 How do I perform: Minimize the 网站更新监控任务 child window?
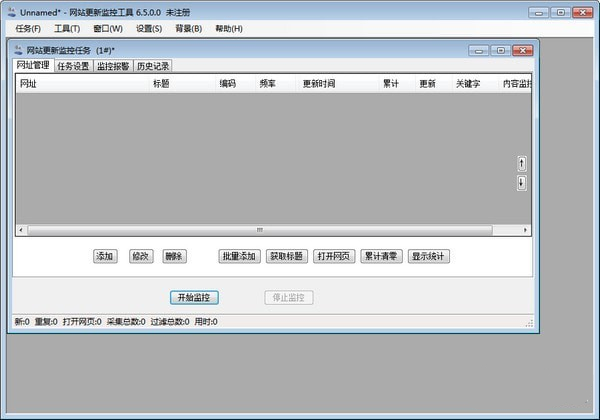[478, 50]
